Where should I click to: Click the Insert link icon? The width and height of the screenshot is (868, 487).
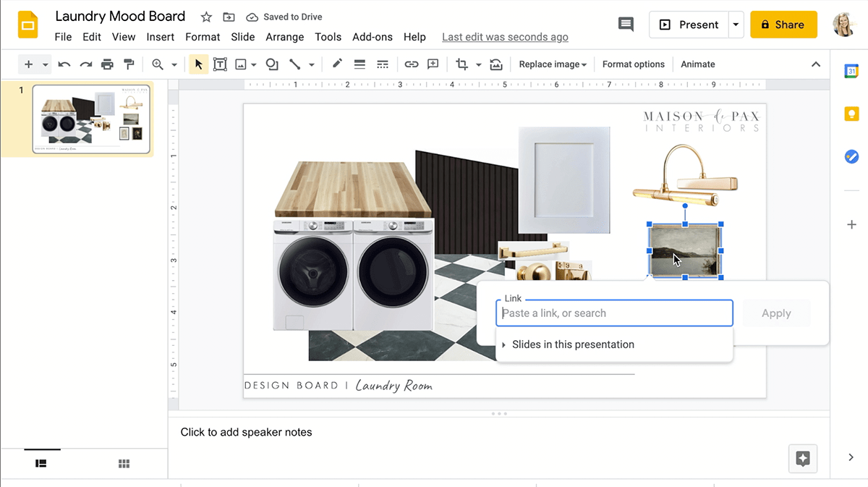(411, 64)
